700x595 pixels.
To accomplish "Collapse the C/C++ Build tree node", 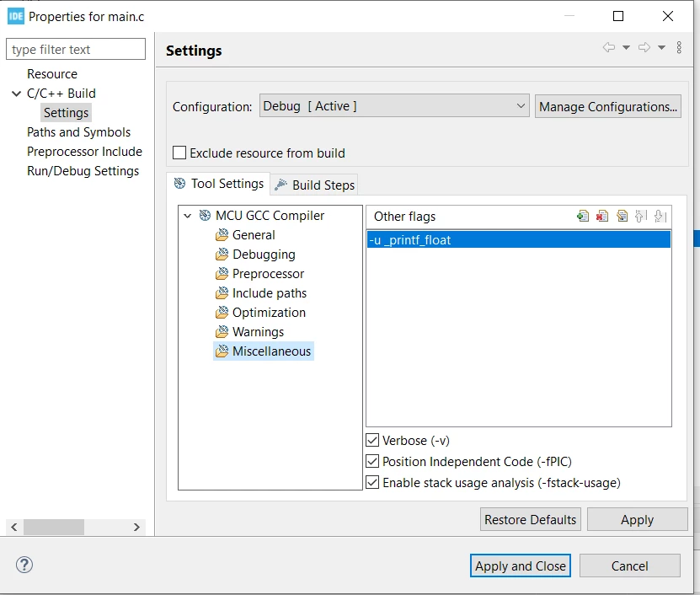I will tap(16, 94).
